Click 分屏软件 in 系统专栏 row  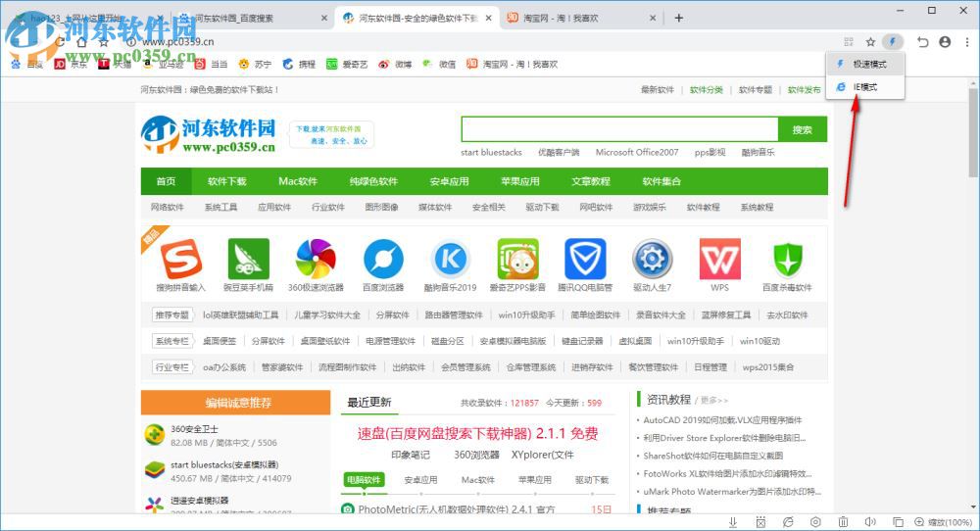[269, 341]
